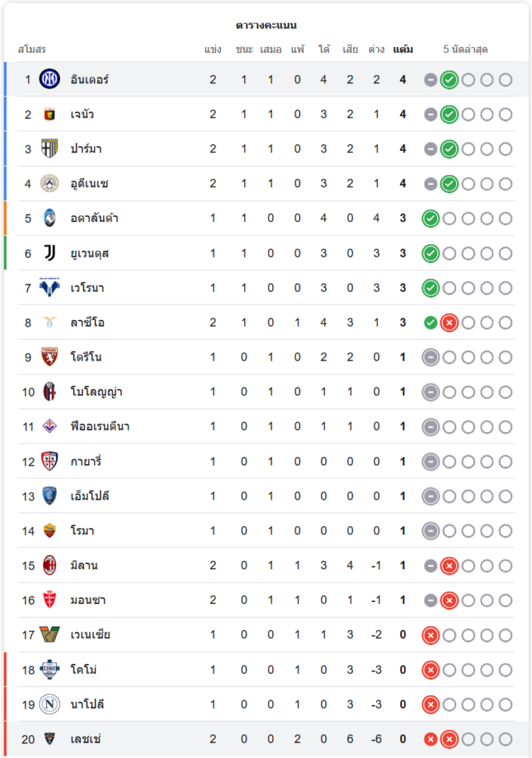This screenshot has height=758, width=532.
Task: Click the 5 นัดล่าสุด column header
Action: click(x=465, y=49)
